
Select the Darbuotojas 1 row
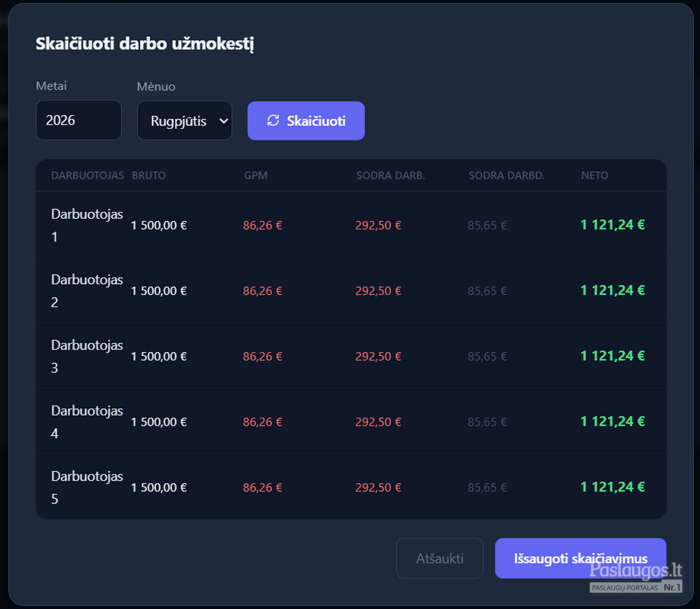[351, 225]
